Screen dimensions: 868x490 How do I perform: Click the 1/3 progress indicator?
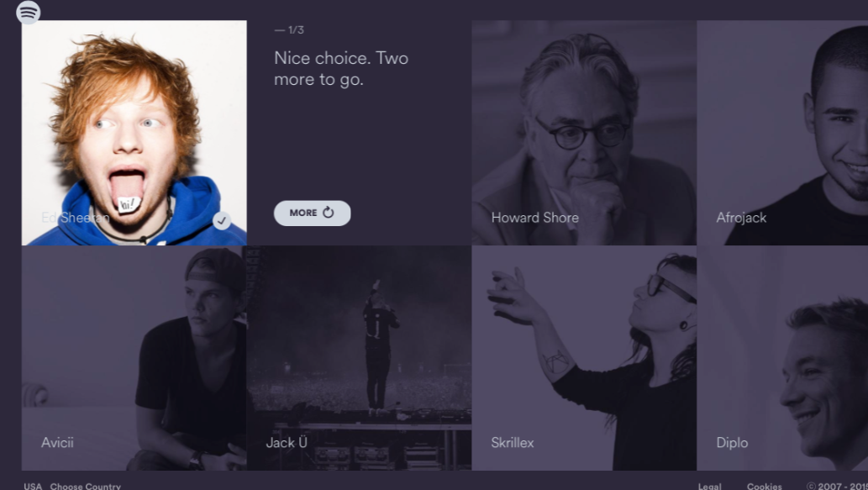[x=289, y=30]
